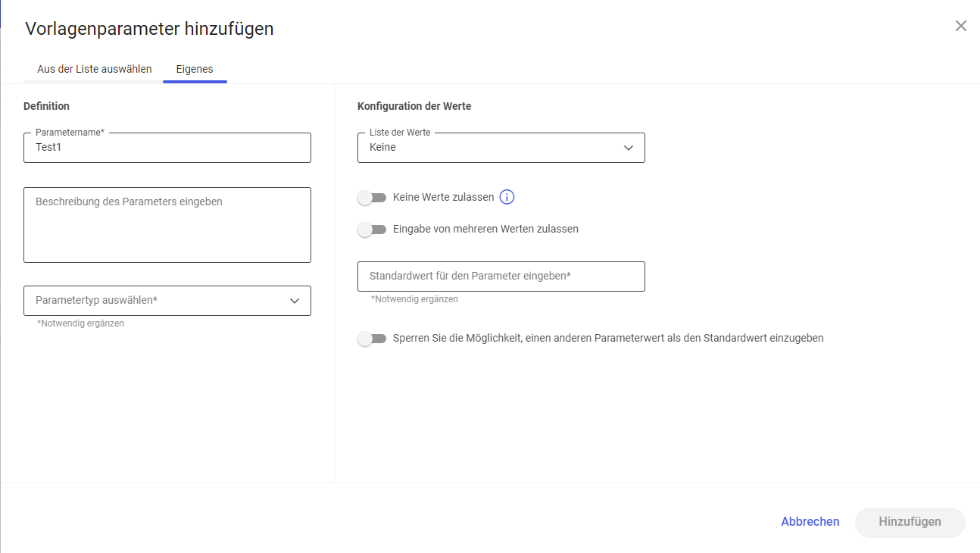Toggle Eingabe von mehreren Werten zulassen switch
This screenshot has height=553, width=980.
coord(372,230)
